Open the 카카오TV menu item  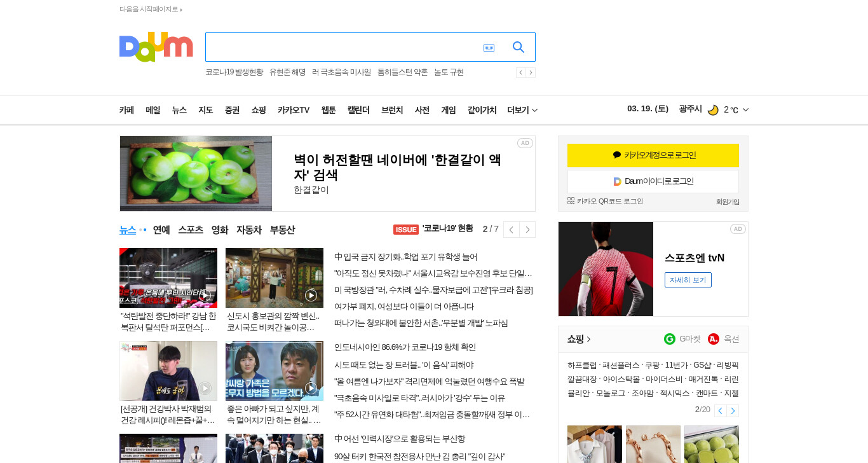[294, 110]
